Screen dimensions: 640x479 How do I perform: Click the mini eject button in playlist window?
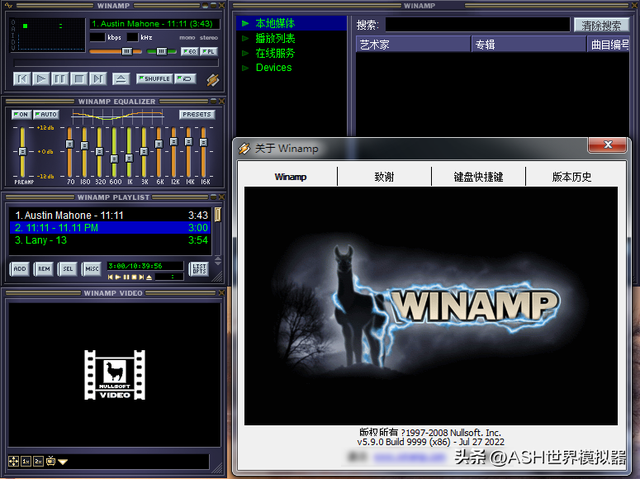(149, 277)
